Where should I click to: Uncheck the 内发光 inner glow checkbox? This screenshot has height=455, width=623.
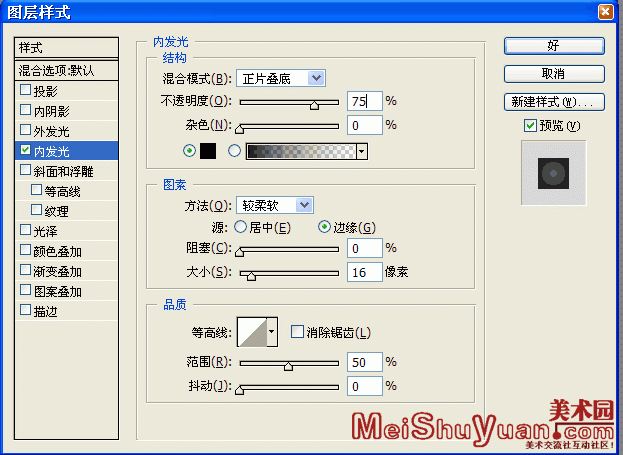(x=25, y=150)
